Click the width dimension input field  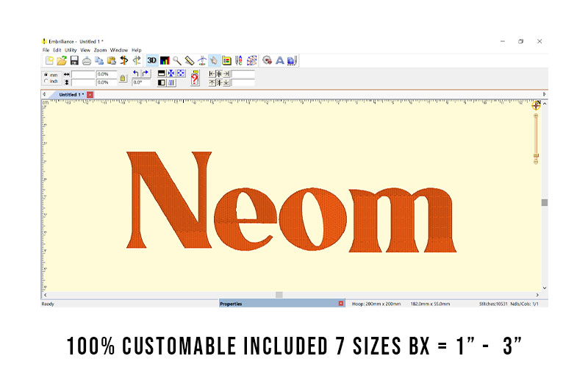coord(83,74)
